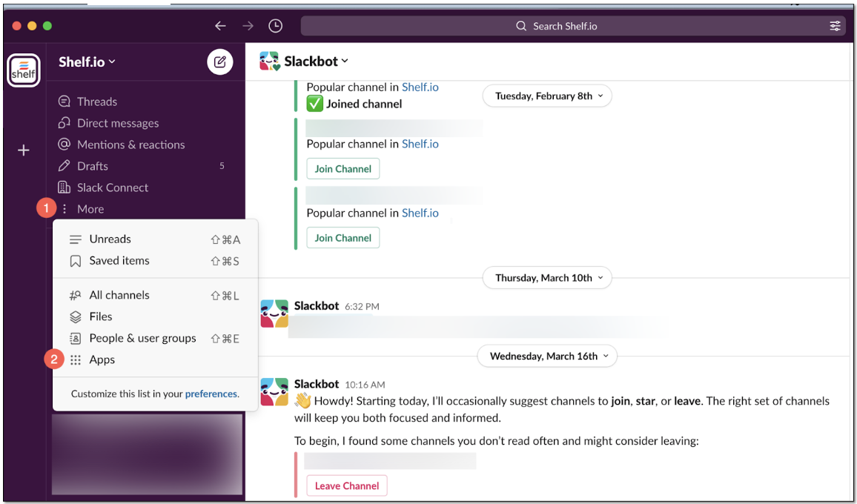Click Slackbot avatar on 6:32 PM message
Screen dimensions: 857x504
pos(274,314)
